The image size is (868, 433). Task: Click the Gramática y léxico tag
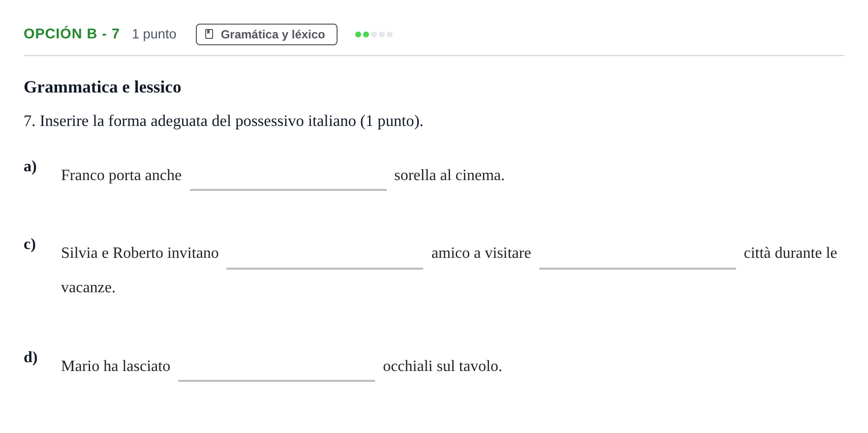(267, 34)
